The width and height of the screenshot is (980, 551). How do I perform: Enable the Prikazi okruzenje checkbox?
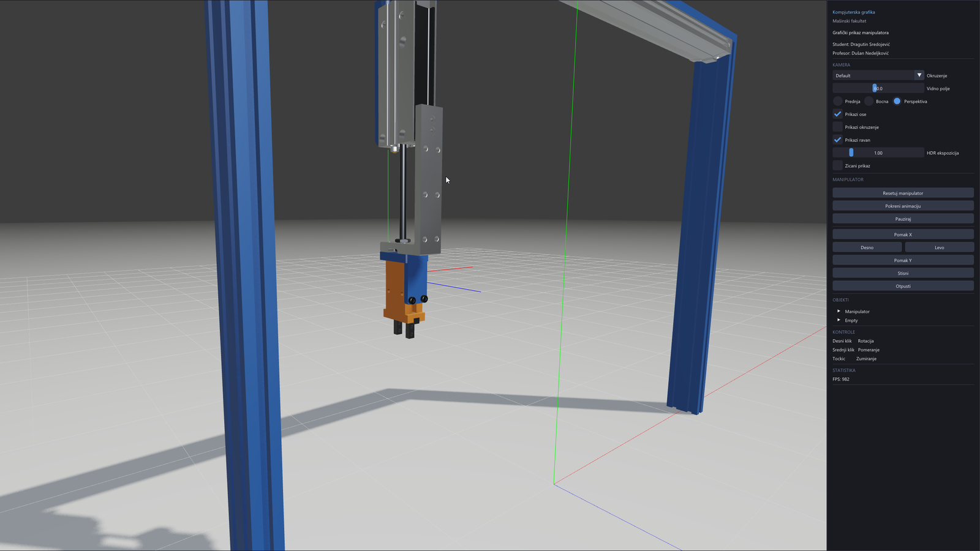[x=838, y=127]
